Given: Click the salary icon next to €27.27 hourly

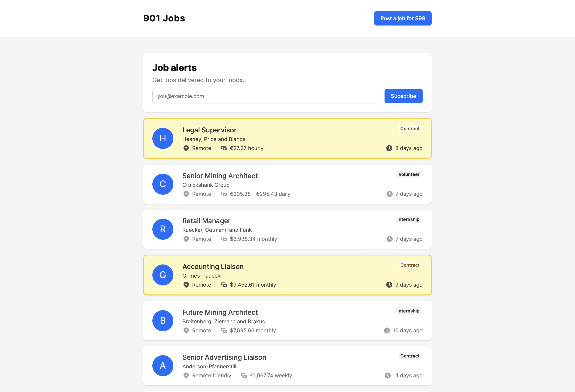Looking at the screenshot, I should click(x=224, y=148).
